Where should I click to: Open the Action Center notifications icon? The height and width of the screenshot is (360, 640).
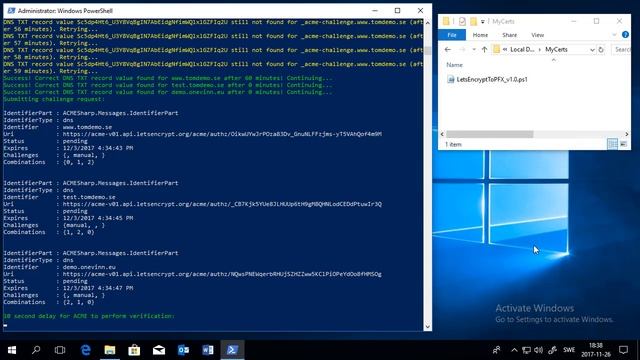[623, 350]
